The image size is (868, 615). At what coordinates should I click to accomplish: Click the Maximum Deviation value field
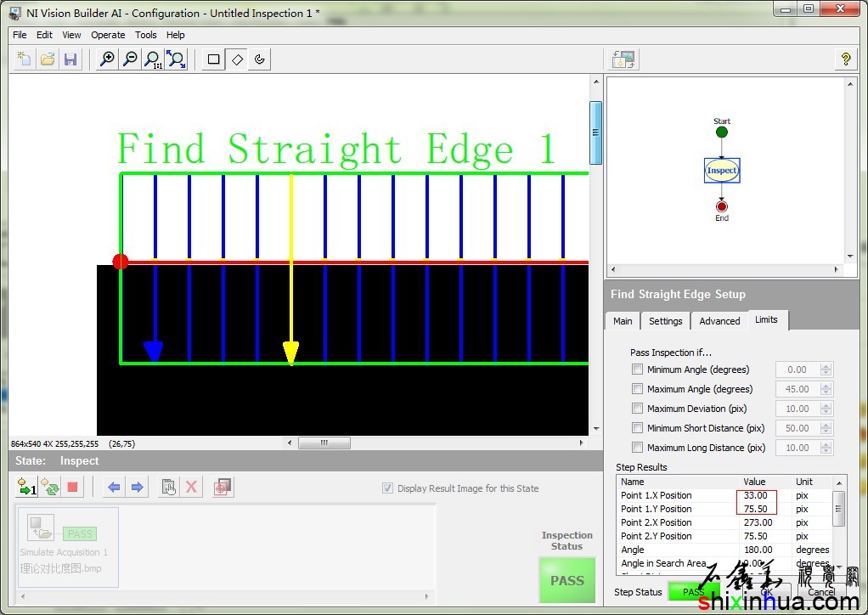[x=798, y=409]
